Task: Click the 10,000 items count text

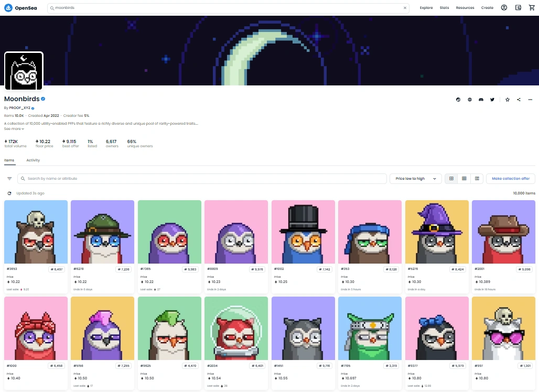Action: click(x=524, y=193)
